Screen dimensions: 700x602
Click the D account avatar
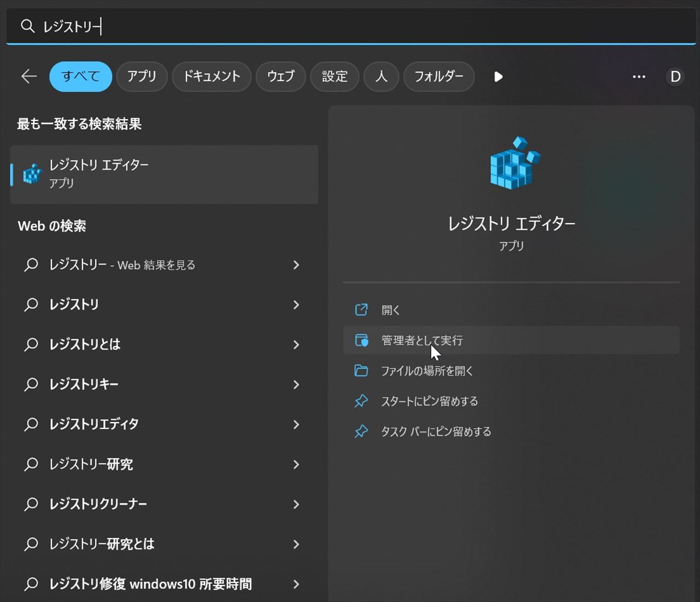[x=675, y=77]
